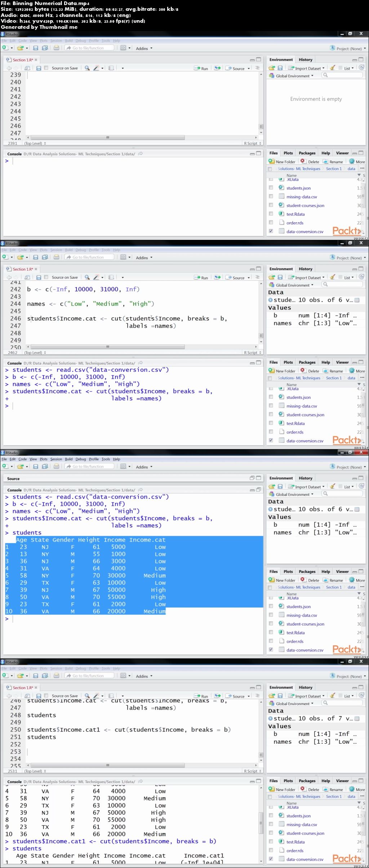The image size is (369, 868).
Task: Open the List view dropdown in the empty-environment frame
Action: pyautogui.click(x=346, y=68)
